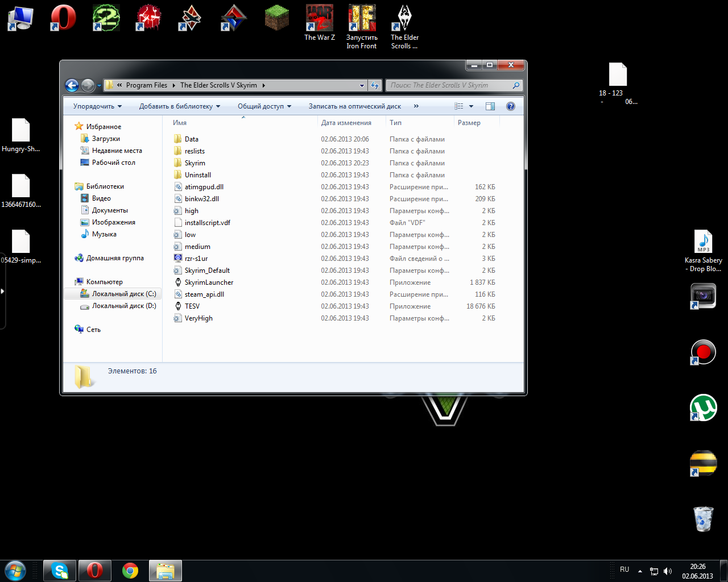Switch to Skype in the taskbar

tap(59, 571)
